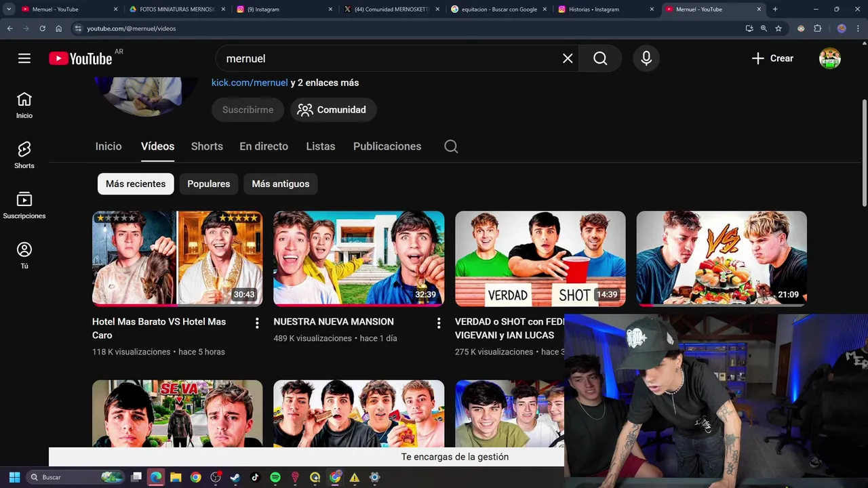Select the Vídeos channel tab
This screenshot has width=868, height=488.
tap(157, 146)
